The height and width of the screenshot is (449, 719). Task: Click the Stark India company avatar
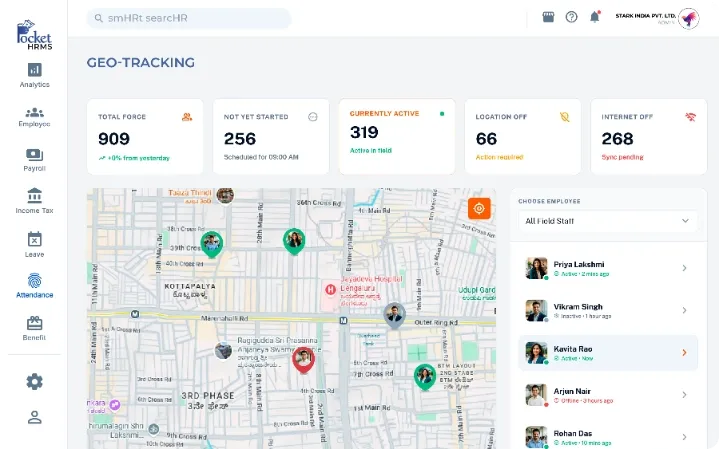(x=689, y=19)
